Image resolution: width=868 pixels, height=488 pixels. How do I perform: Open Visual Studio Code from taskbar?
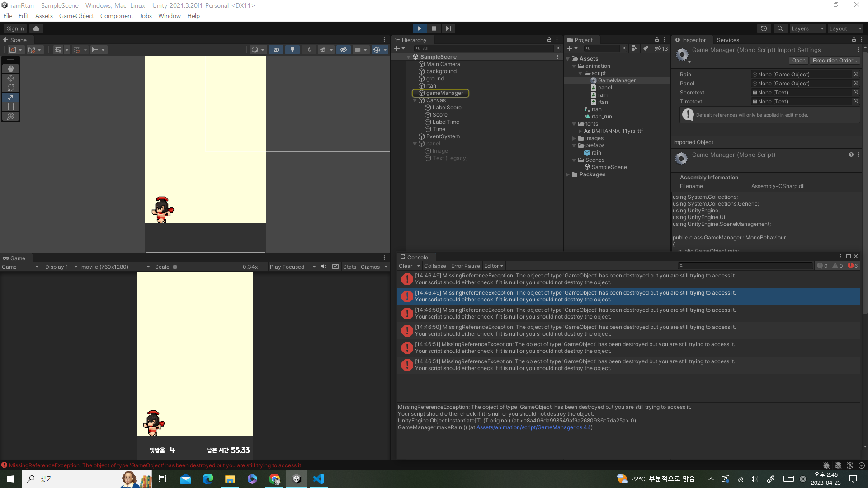point(319,479)
